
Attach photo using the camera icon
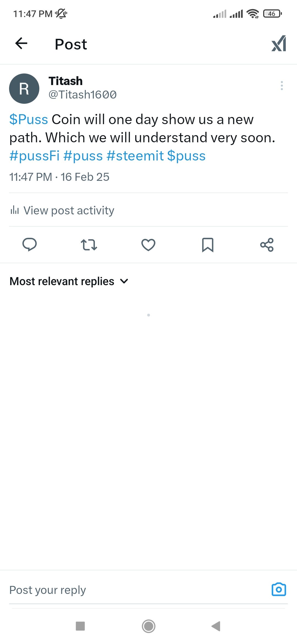click(x=279, y=590)
